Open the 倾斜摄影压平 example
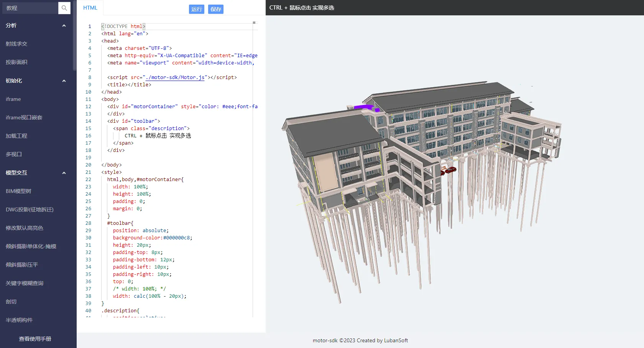 pos(22,265)
